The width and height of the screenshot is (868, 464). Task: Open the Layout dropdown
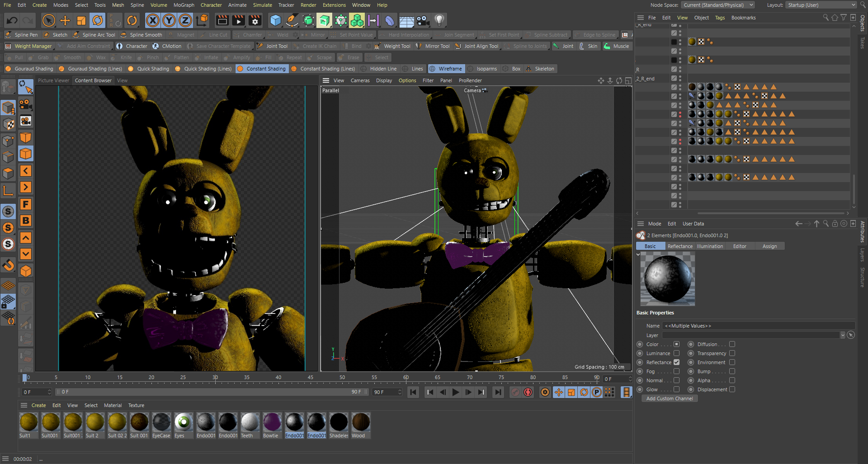[821, 5]
